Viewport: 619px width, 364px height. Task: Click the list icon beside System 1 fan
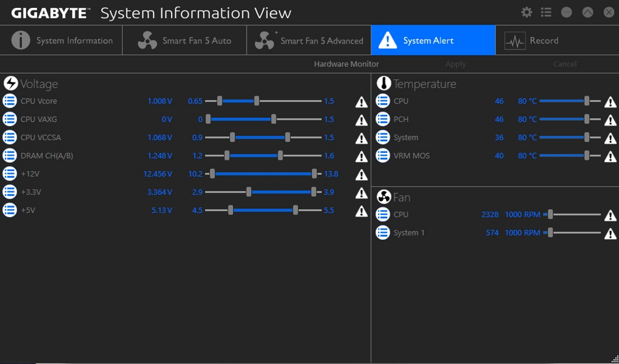[x=383, y=232]
